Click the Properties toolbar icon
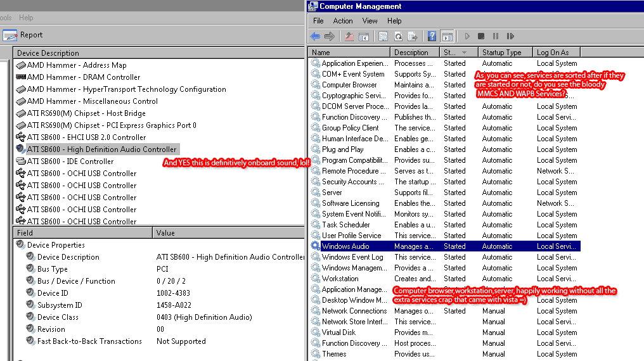Viewport: 644px width, 361px height. coord(383,36)
